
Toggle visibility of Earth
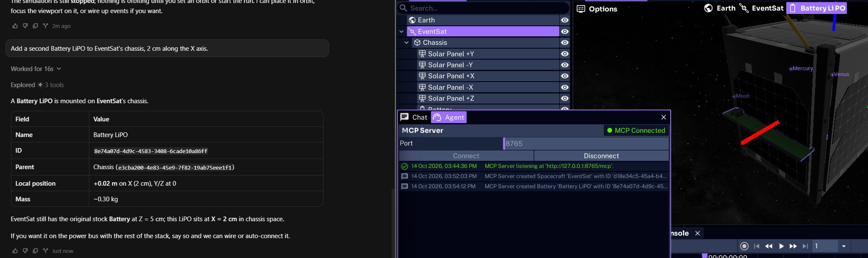(565, 20)
